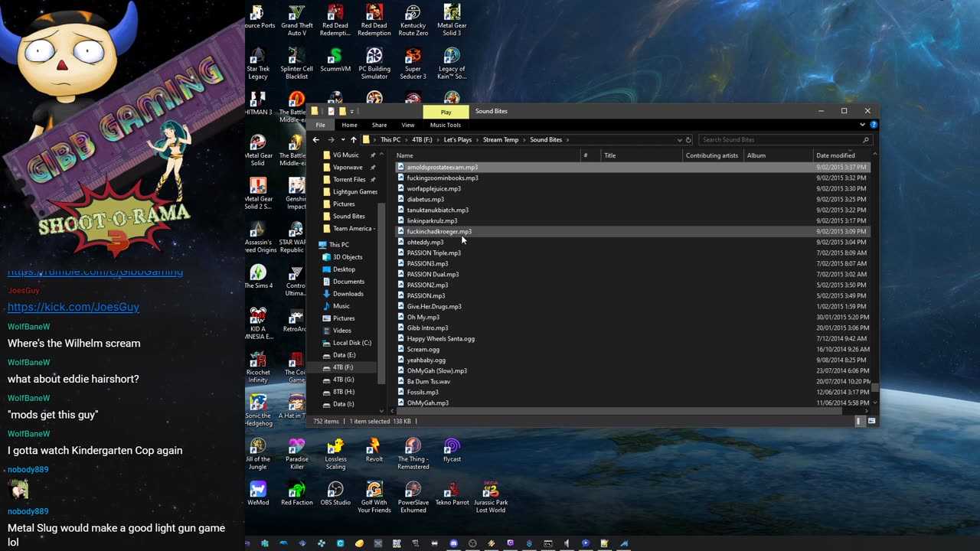Open Discord from the taskbar
Viewport: 980px width, 551px height.
click(x=454, y=543)
